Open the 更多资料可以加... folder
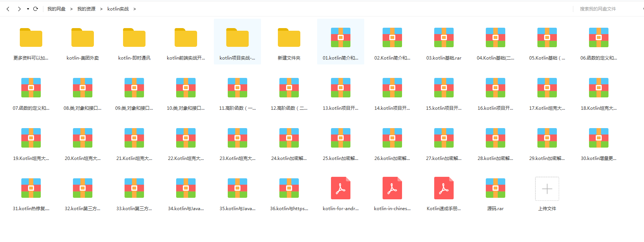Screen dimensions: 644x242 [x=31, y=37]
